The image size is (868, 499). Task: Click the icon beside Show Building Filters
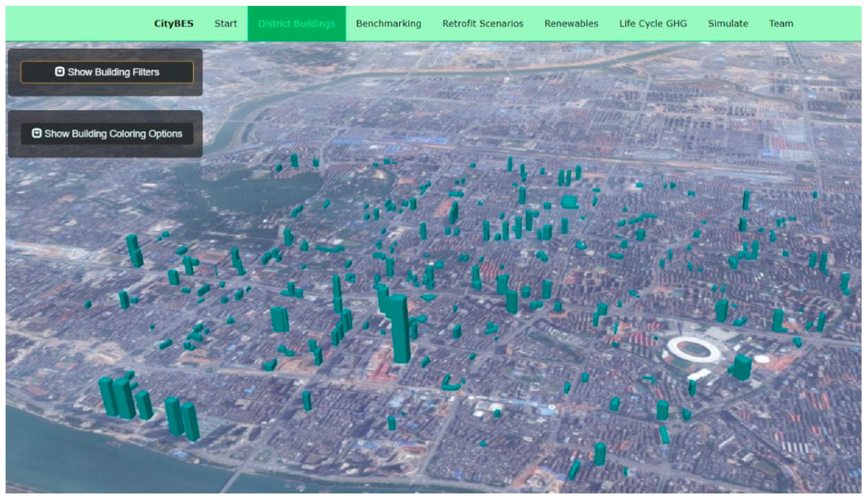(x=59, y=72)
